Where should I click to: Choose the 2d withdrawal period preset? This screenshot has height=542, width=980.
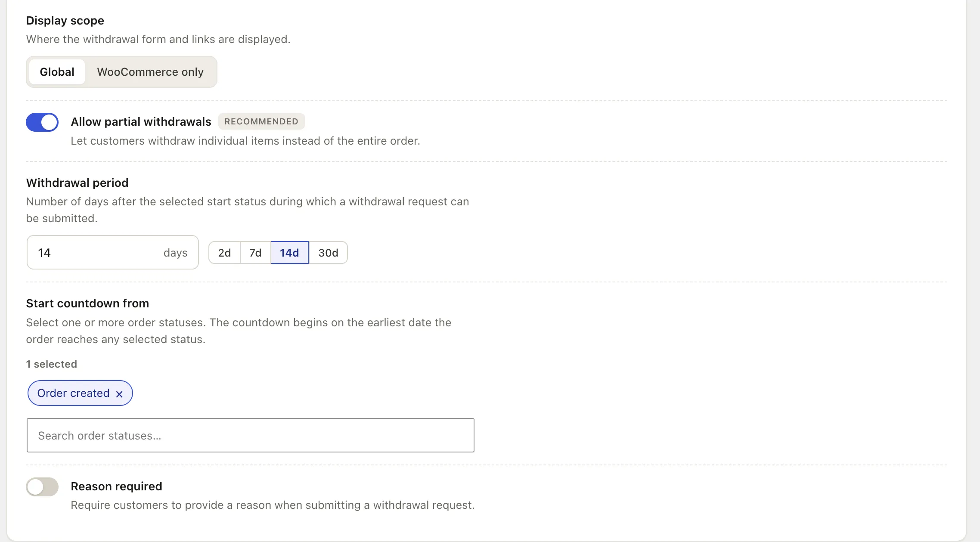(x=224, y=253)
